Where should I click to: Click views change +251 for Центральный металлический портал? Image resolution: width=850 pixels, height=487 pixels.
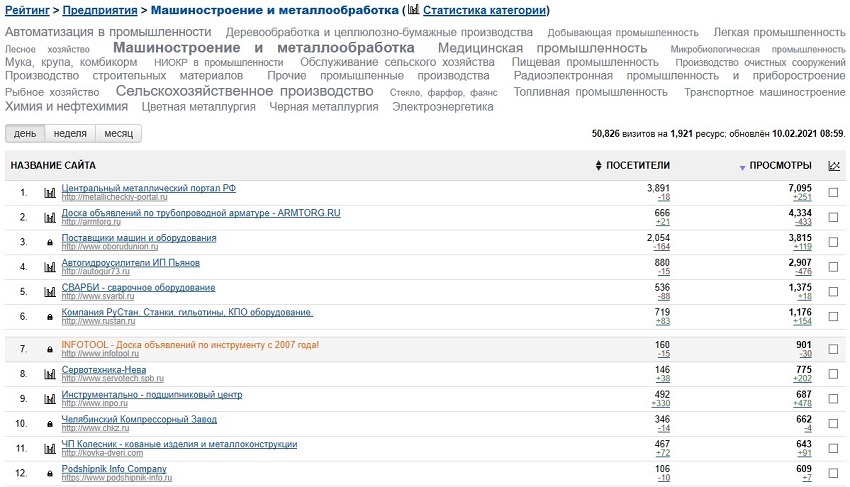click(802, 197)
